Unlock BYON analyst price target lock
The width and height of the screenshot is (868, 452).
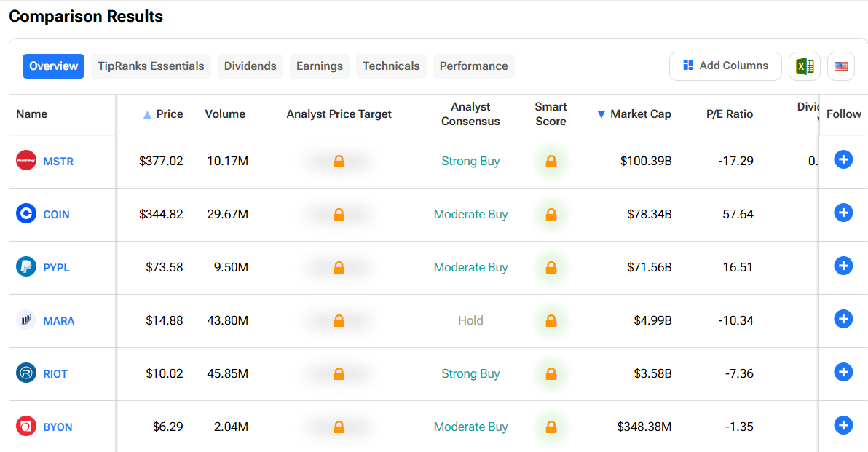click(339, 427)
